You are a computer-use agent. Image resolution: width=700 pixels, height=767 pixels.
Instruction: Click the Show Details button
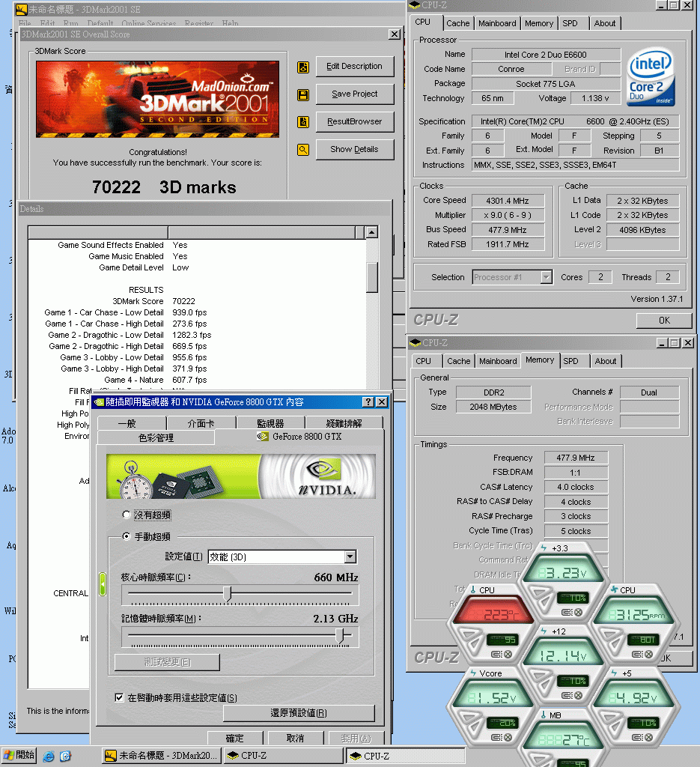[x=354, y=149]
